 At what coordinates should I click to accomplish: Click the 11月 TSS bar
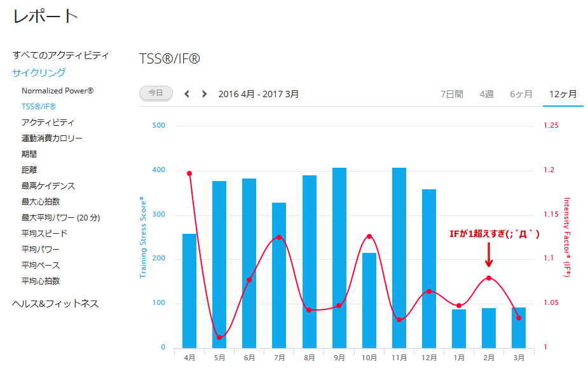click(399, 258)
